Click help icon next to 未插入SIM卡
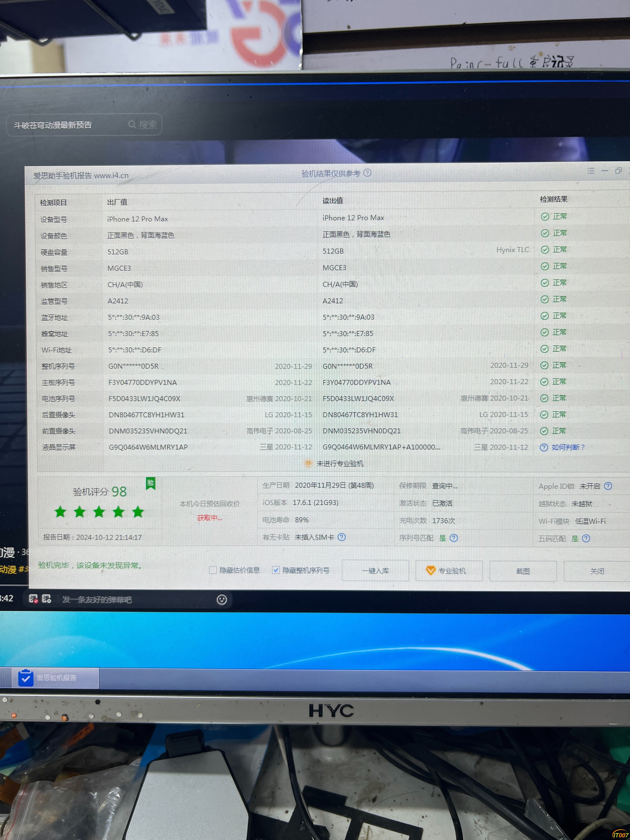The height and width of the screenshot is (840, 630). point(342,537)
